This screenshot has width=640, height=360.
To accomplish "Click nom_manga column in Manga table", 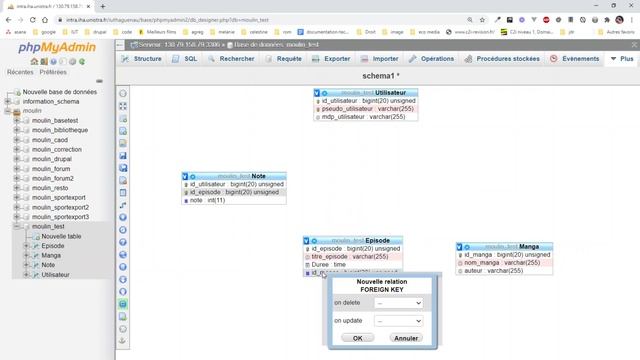I will point(504,263).
